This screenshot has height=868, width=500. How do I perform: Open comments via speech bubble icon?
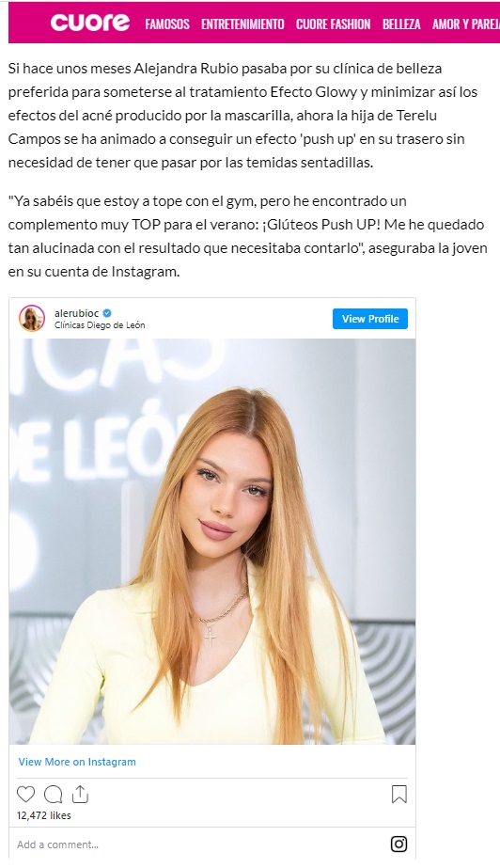(x=53, y=795)
